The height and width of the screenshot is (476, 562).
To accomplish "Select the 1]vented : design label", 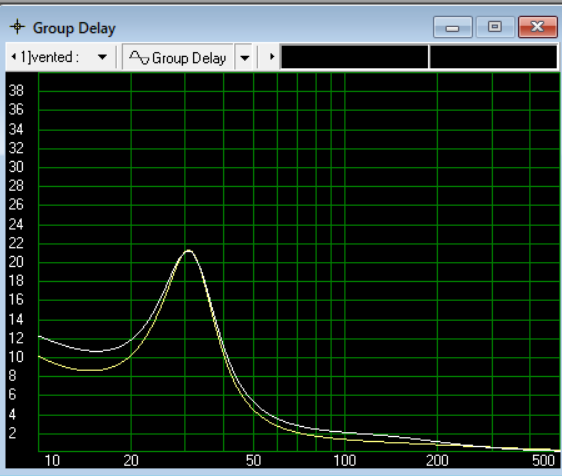I will 49,57.
